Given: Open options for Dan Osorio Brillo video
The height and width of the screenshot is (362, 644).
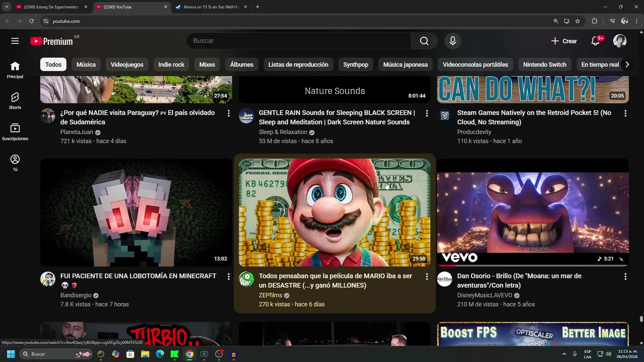Looking at the screenshot, I should [625, 277].
